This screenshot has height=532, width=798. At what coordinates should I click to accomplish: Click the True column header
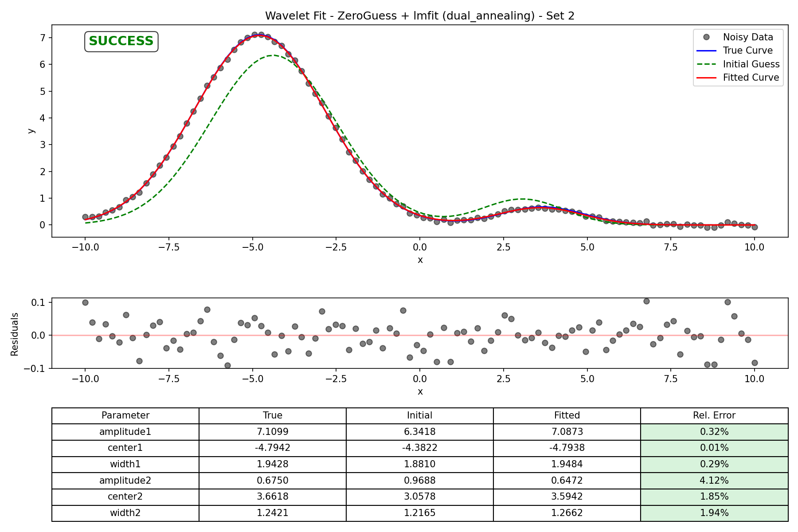tap(273, 416)
